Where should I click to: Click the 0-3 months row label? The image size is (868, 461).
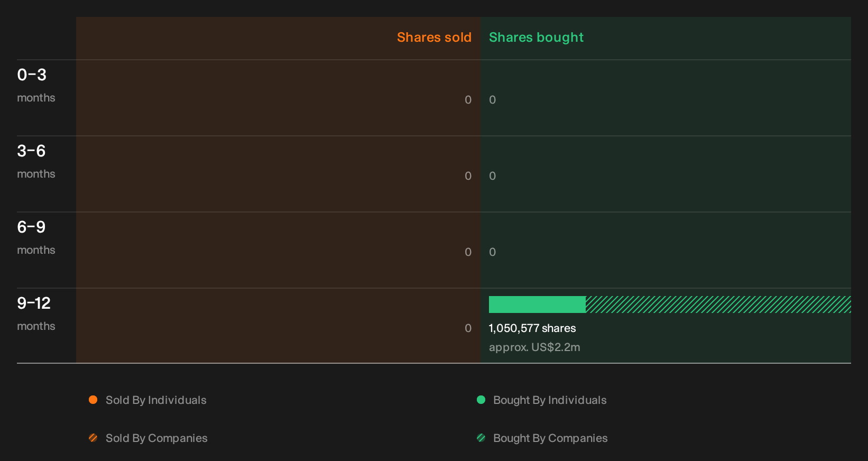pyautogui.click(x=36, y=86)
